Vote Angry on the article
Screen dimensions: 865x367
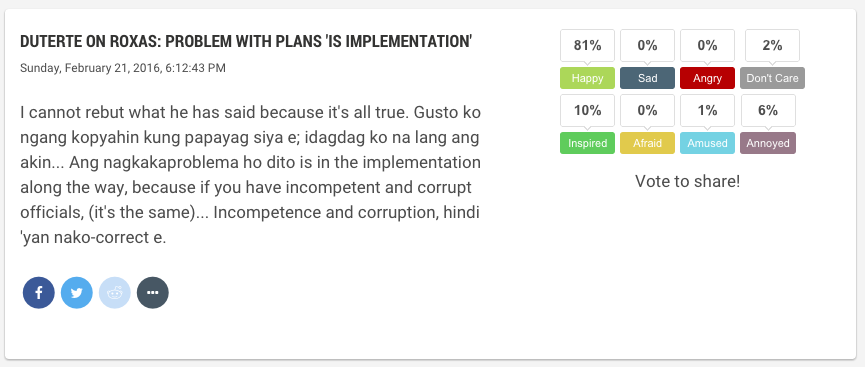(x=707, y=78)
